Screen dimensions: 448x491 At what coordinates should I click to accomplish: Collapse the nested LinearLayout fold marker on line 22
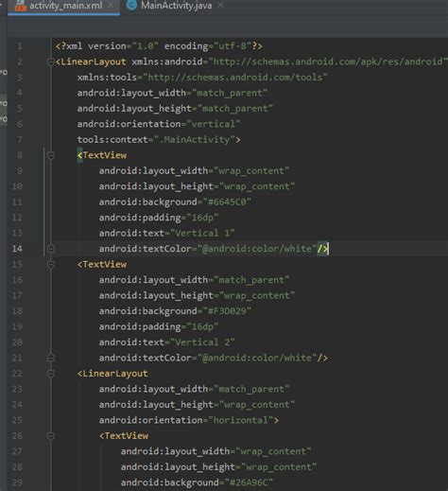51,374
